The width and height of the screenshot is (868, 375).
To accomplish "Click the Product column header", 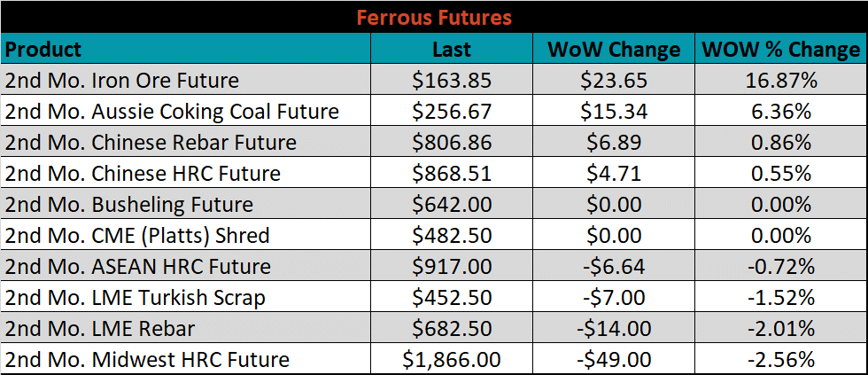I will point(186,49).
